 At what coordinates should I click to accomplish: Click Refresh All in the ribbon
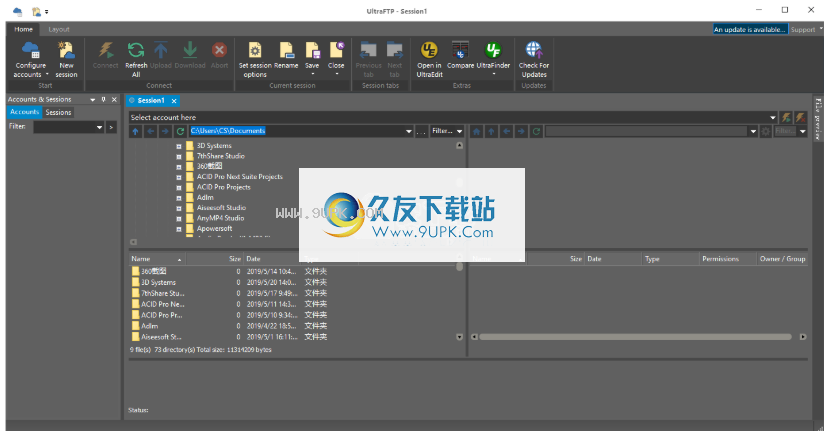pyautogui.click(x=136, y=59)
